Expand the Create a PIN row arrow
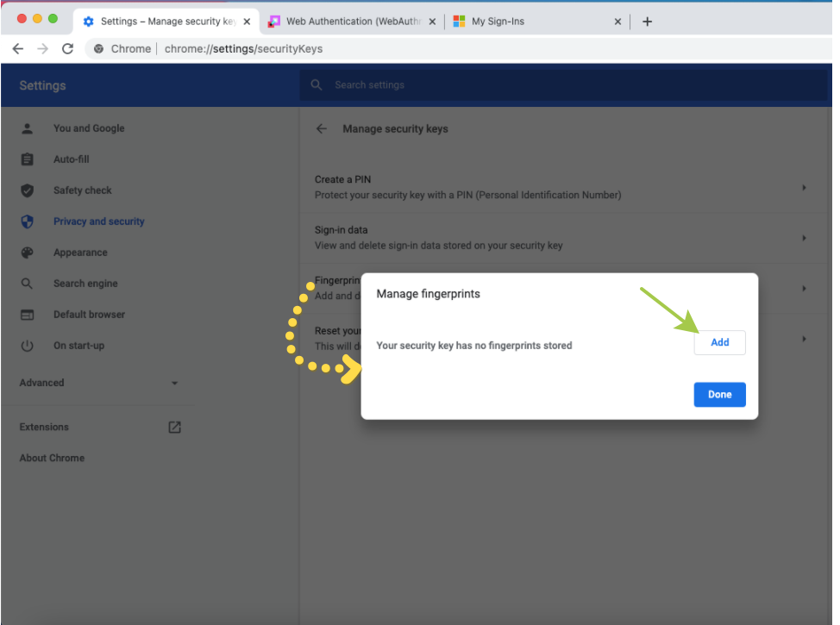The image size is (840, 625). point(804,187)
